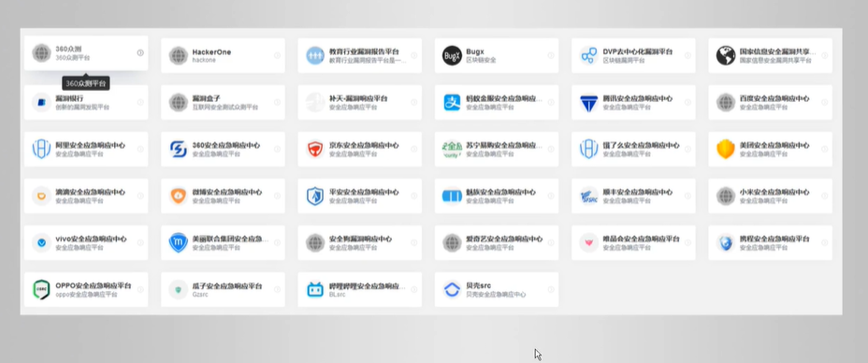Screen dimensions: 868x363
Task: Click the 微博 orange shield logo
Action: pyautogui.click(x=179, y=196)
